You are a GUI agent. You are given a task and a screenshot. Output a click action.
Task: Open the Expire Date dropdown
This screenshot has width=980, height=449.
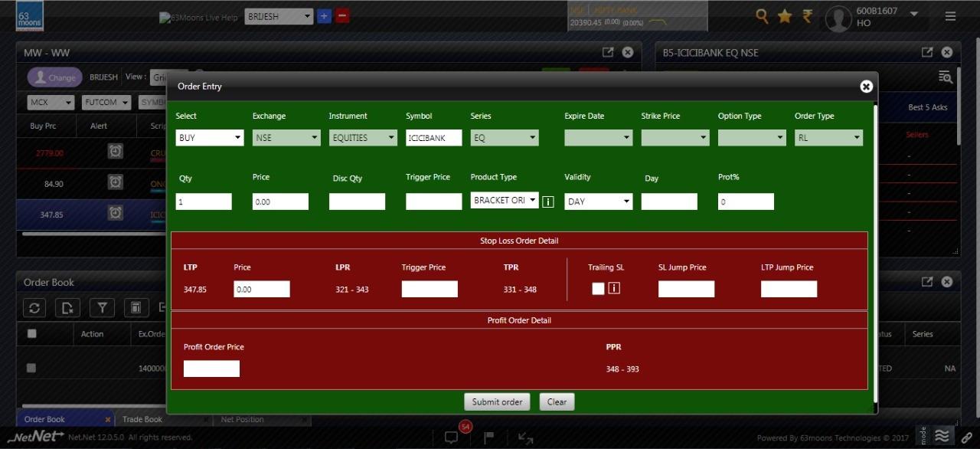click(599, 138)
